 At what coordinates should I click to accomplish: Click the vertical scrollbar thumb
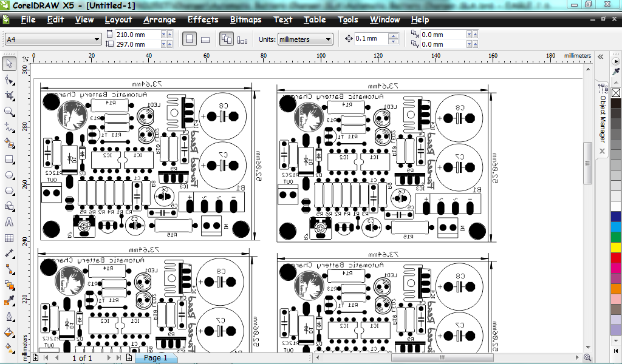[x=587, y=163]
